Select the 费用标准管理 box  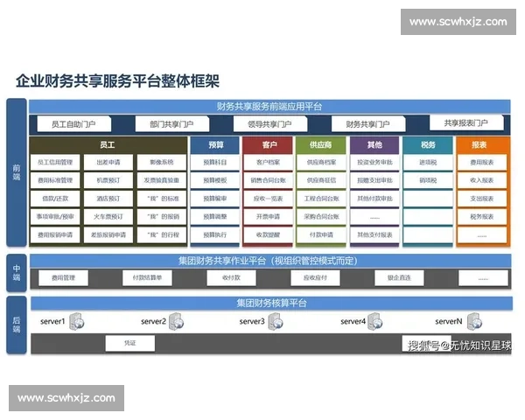(x=55, y=180)
